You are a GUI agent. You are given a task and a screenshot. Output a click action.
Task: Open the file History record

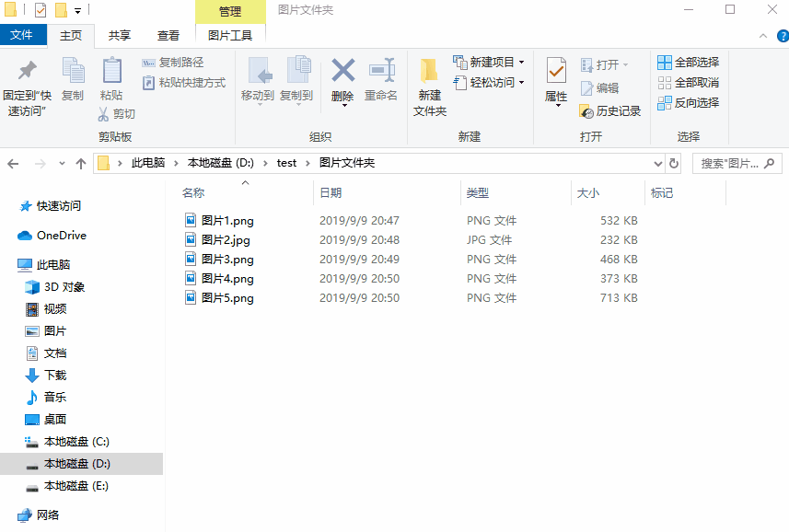pos(609,111)
